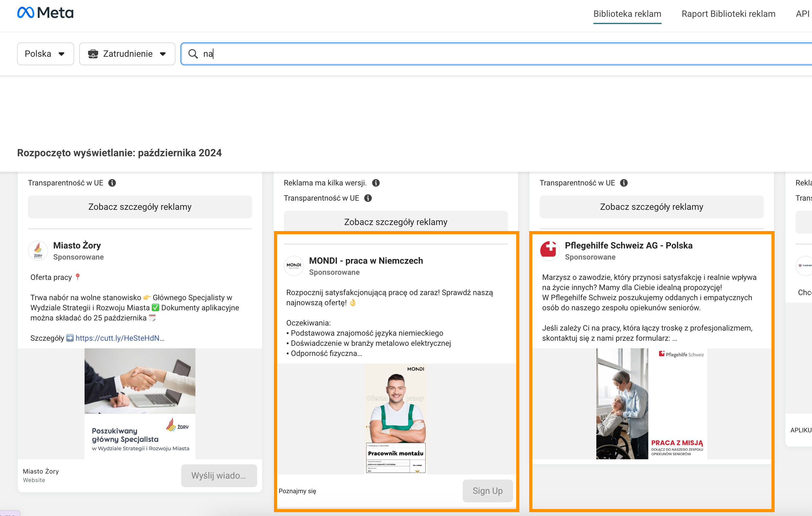The image size is (812, 516).
Task: Click Zobacz szczegóły reklamy in Pflegehilfe card
Action: tap(651, 207)
